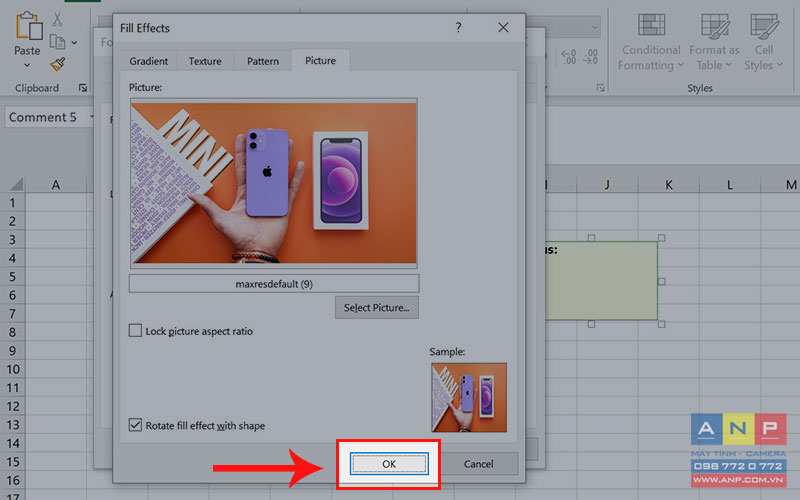Click comment box right-middle resize handle
800x500 pixels.
coord(662,281)
